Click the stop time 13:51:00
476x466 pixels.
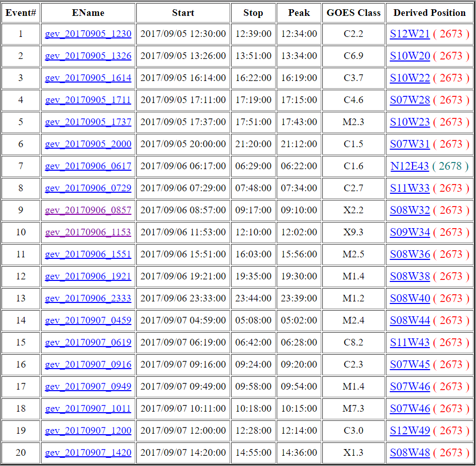click(x=254, y=56)
